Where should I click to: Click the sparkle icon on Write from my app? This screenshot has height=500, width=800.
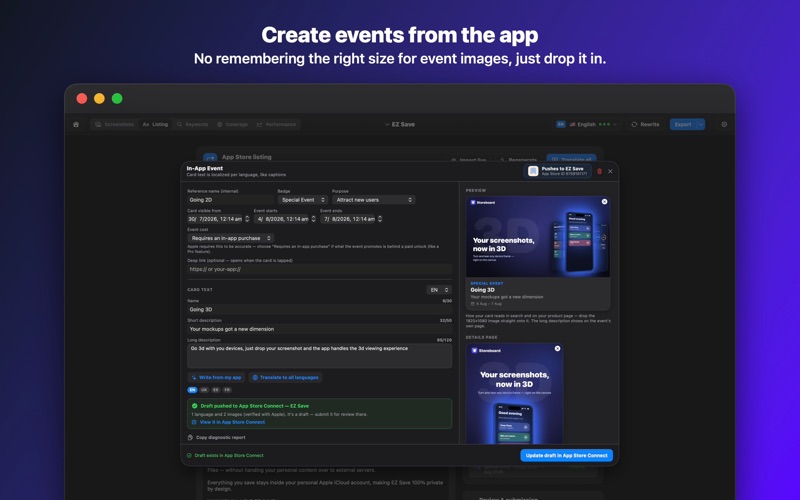point(194,378)
